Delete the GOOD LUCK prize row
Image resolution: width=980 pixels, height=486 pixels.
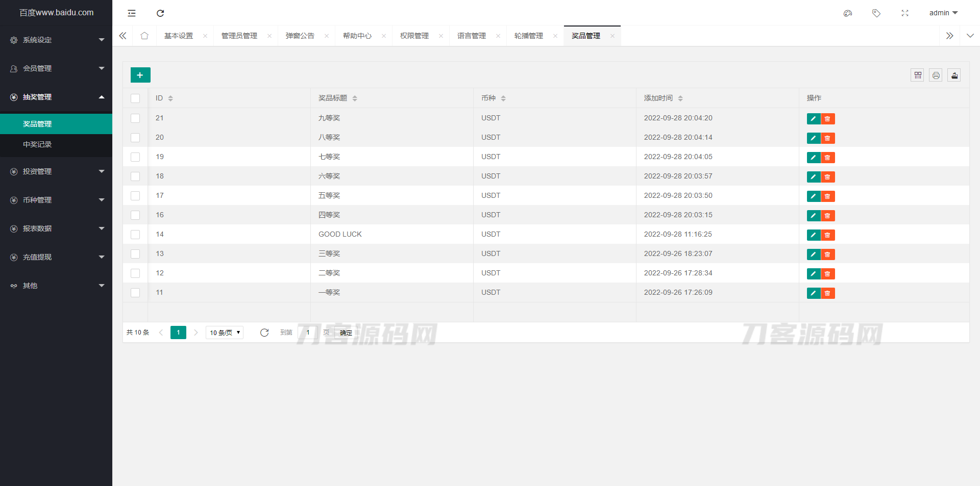click(827, 235)
